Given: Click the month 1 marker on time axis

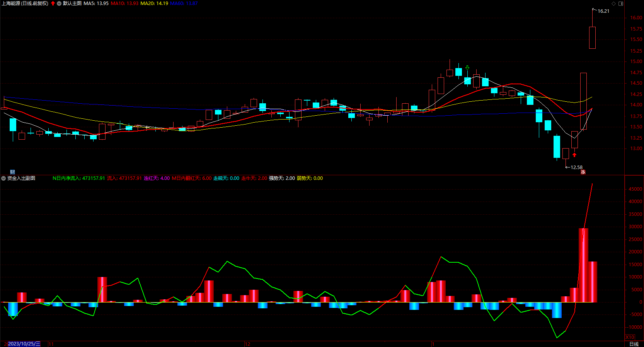Looking at the screenshot, I should click(433, 344).
